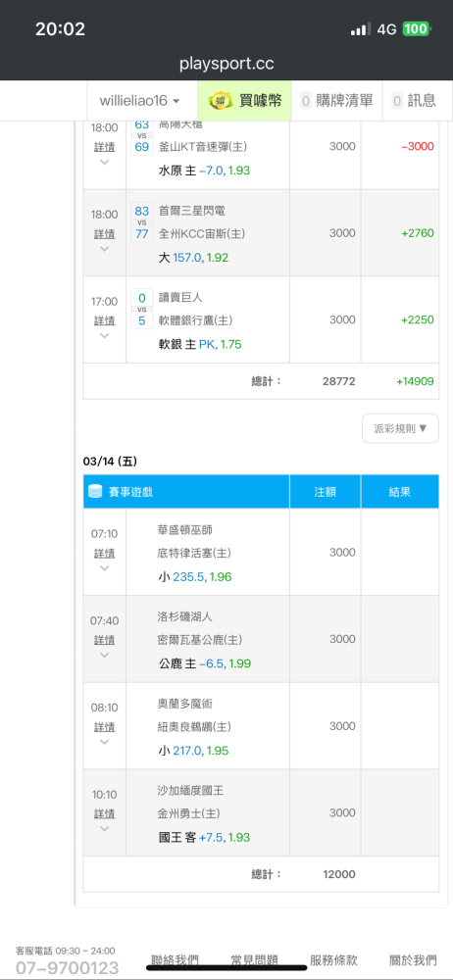The height and width of the screenshot is (980, 453).
Task: Expand chevron under 首爾三星閃電 game details
Action: click(105, 249)
